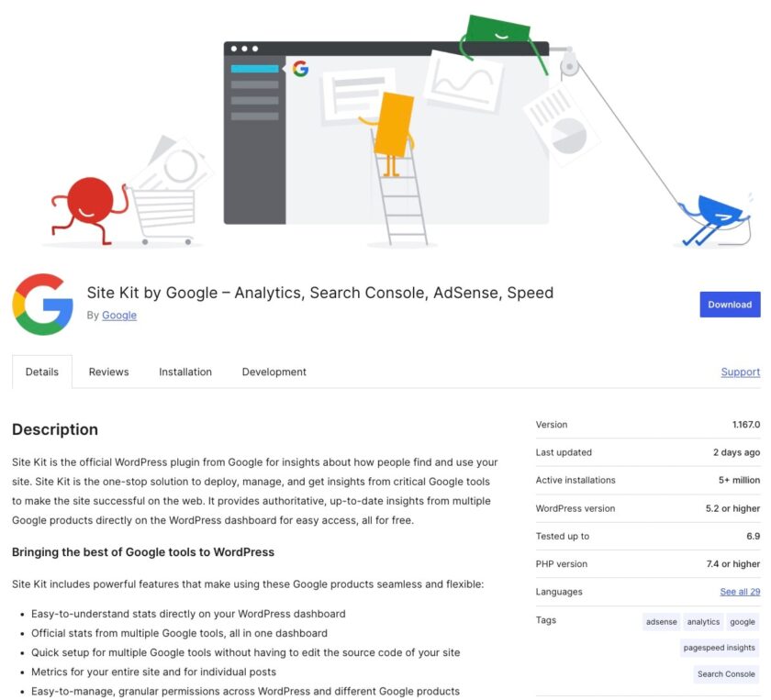Image resolution: width=771 pixels, height=700 pixels.
Task: Open the analytics tag
Action: tap(703, 621)
